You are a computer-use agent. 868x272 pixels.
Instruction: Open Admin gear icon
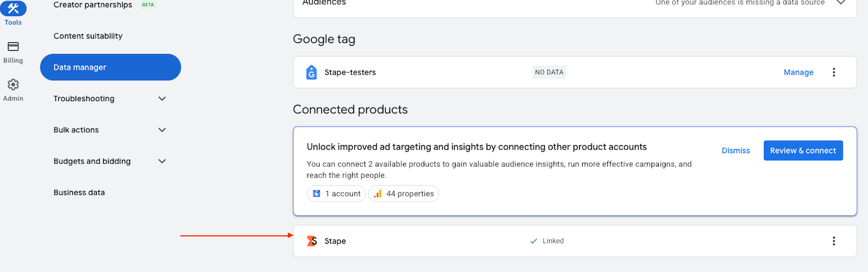[13, 85]
